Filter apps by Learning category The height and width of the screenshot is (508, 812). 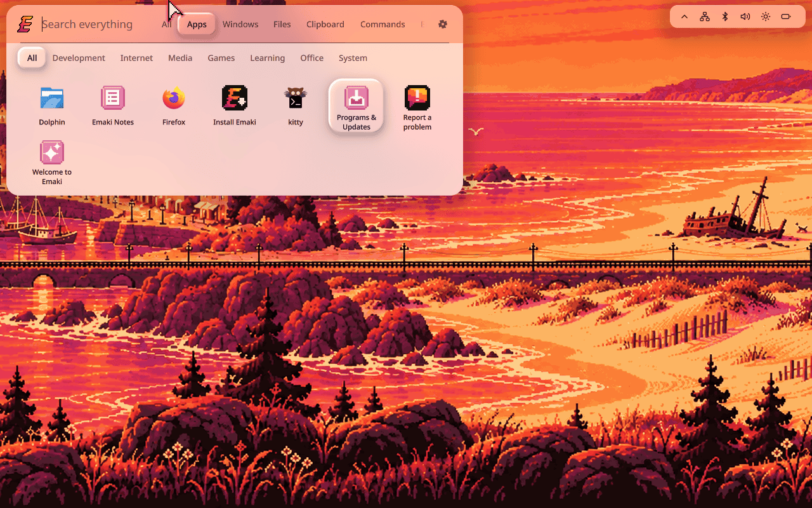point(267,58)
